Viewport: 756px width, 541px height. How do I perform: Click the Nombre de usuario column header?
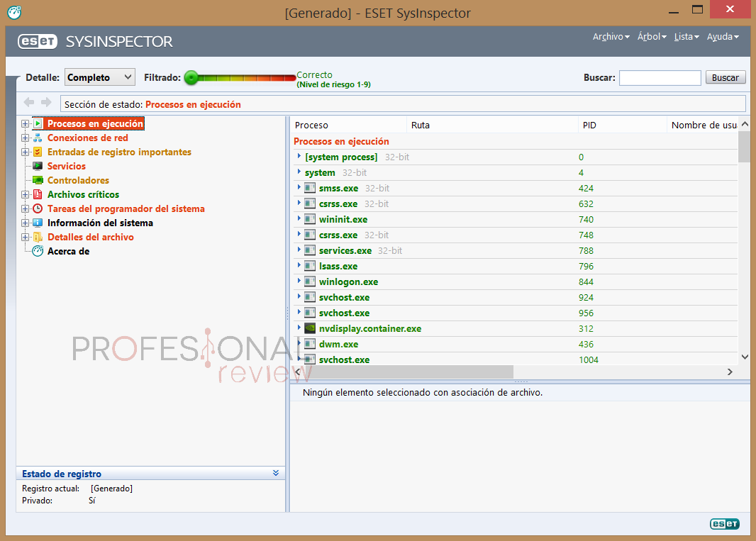click(703, 125)
